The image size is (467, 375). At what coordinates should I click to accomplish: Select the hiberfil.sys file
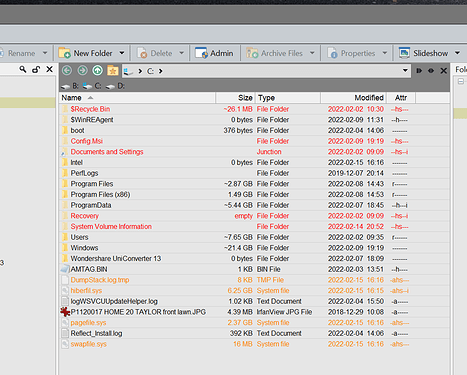click(86, 290)
